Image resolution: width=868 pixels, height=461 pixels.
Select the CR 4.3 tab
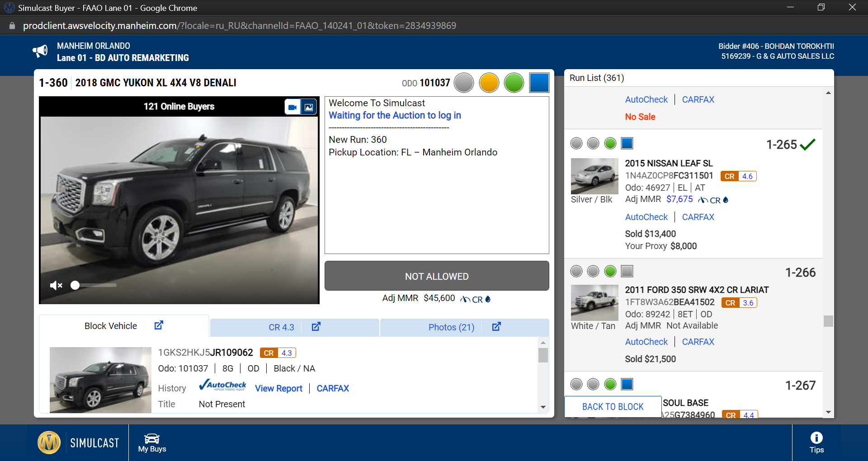281,327
